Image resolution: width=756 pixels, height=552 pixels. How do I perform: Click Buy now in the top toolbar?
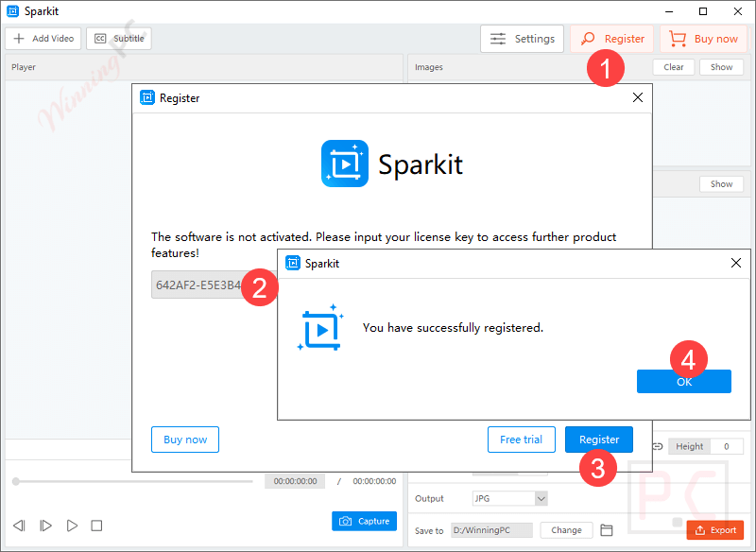(x=703, y=39)
